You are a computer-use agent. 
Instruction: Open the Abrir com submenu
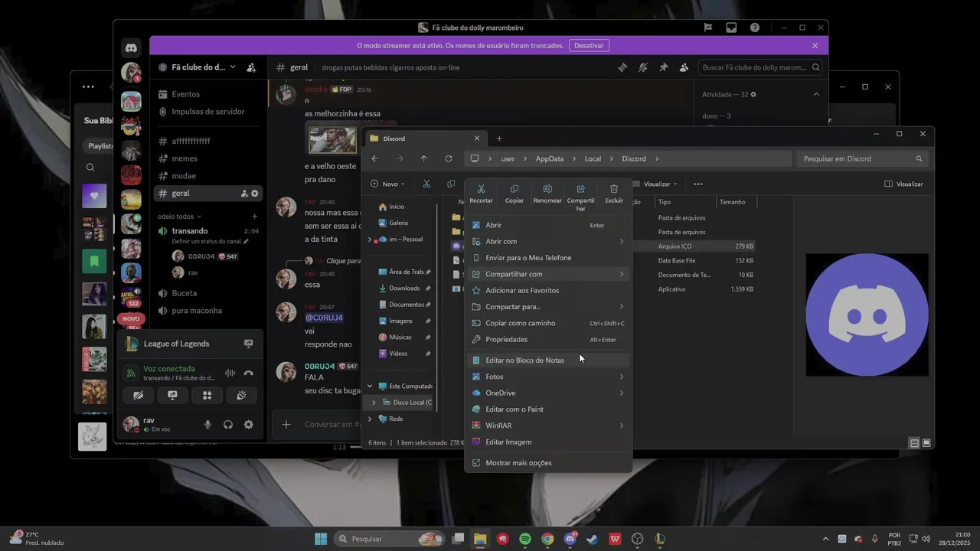[x=548, y=241]
